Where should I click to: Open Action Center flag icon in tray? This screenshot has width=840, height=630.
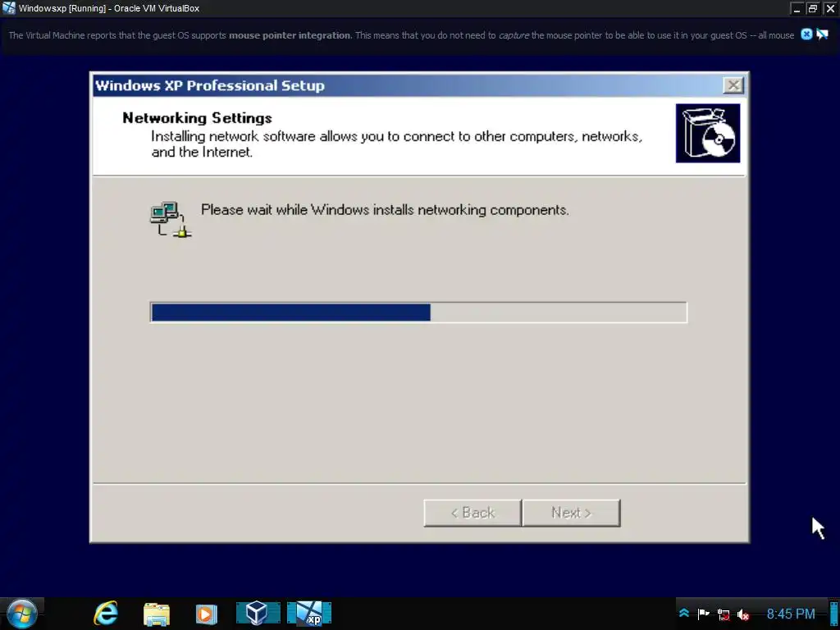click(x=703, y=614)
